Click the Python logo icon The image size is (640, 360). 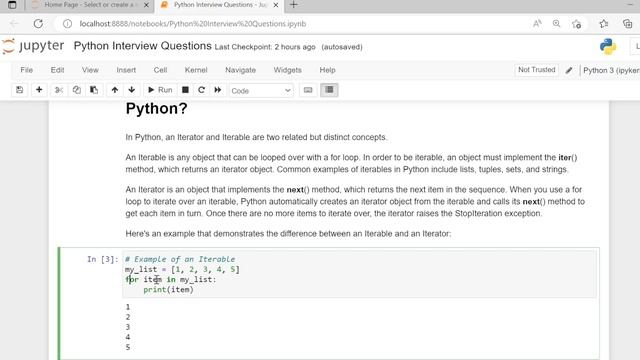tap(608, 46)
